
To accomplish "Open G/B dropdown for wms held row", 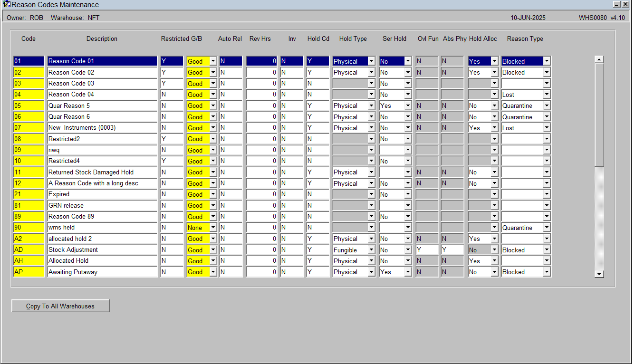I will coord(213,228).
